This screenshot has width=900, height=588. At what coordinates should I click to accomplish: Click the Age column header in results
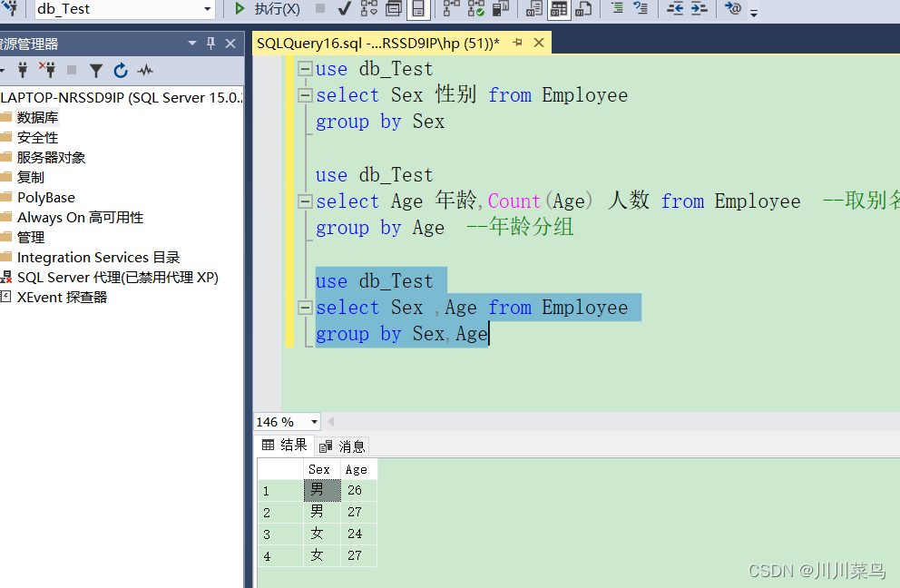[358, 469]
